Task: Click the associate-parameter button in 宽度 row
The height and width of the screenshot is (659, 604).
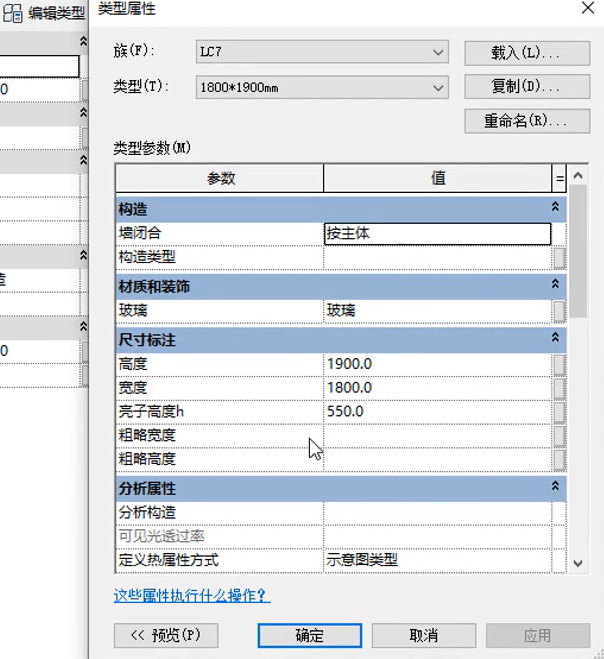Action: coord(559,389)
